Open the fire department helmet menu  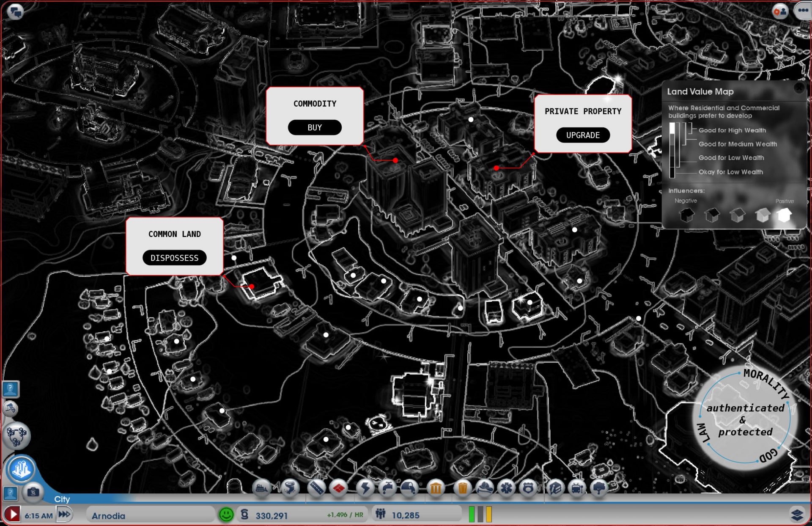point(485,488)
